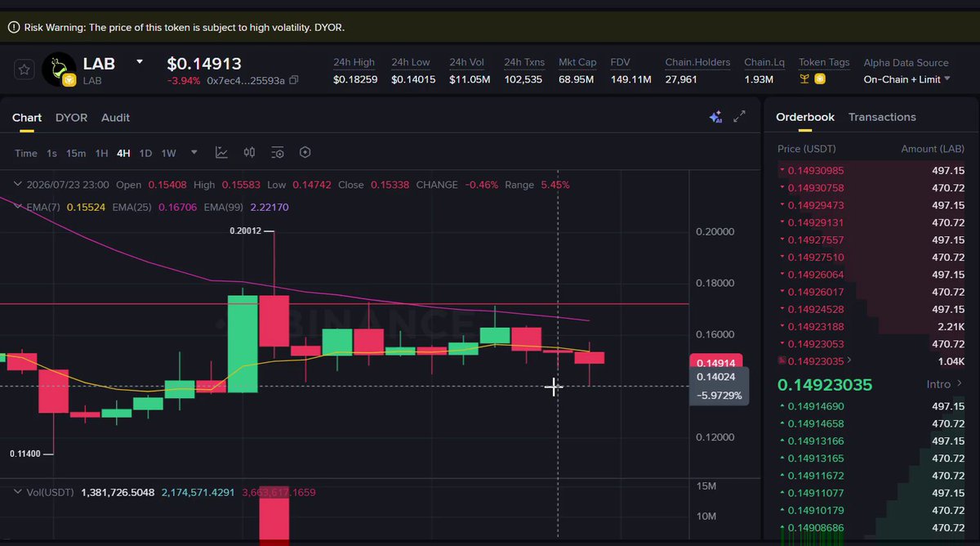980x546 pixels.
Task: Add LAB to favorites with the star icon
Action: coord(23,70)
